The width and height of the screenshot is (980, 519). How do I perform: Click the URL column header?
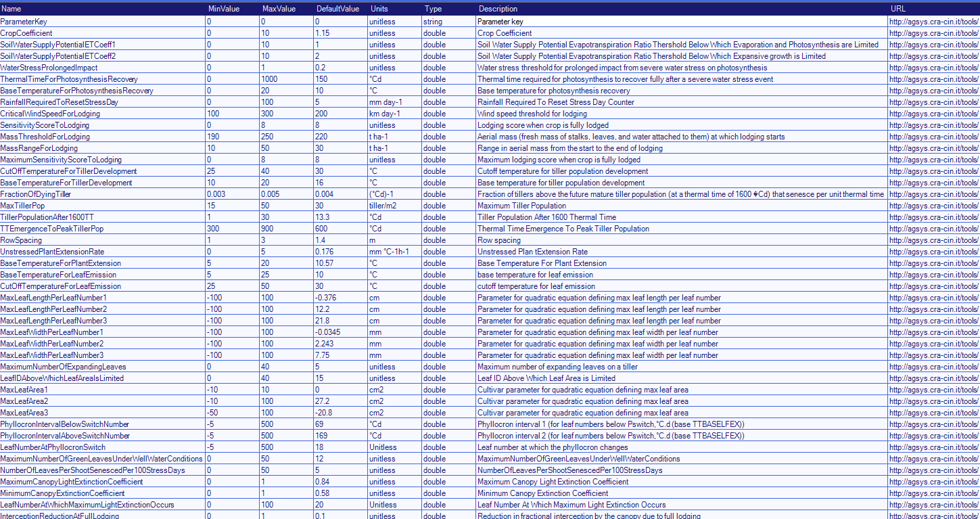(934, 9)
